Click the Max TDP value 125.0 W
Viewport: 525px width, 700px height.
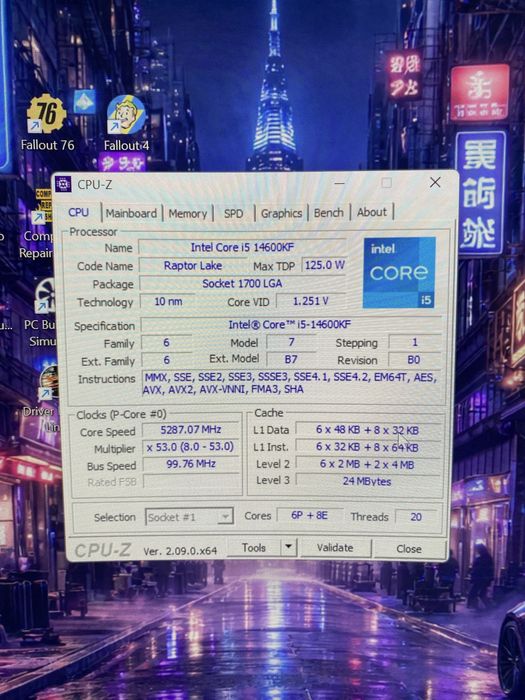[325, 265]
